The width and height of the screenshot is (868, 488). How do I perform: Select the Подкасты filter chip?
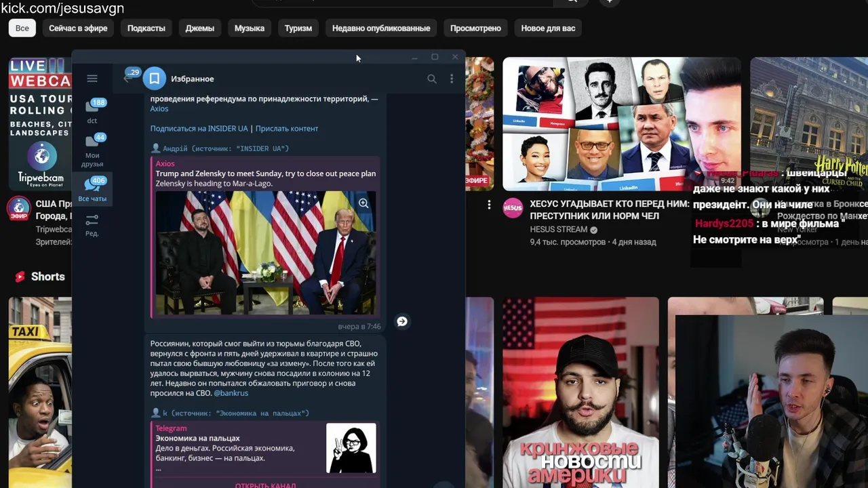tap(146, 28)
